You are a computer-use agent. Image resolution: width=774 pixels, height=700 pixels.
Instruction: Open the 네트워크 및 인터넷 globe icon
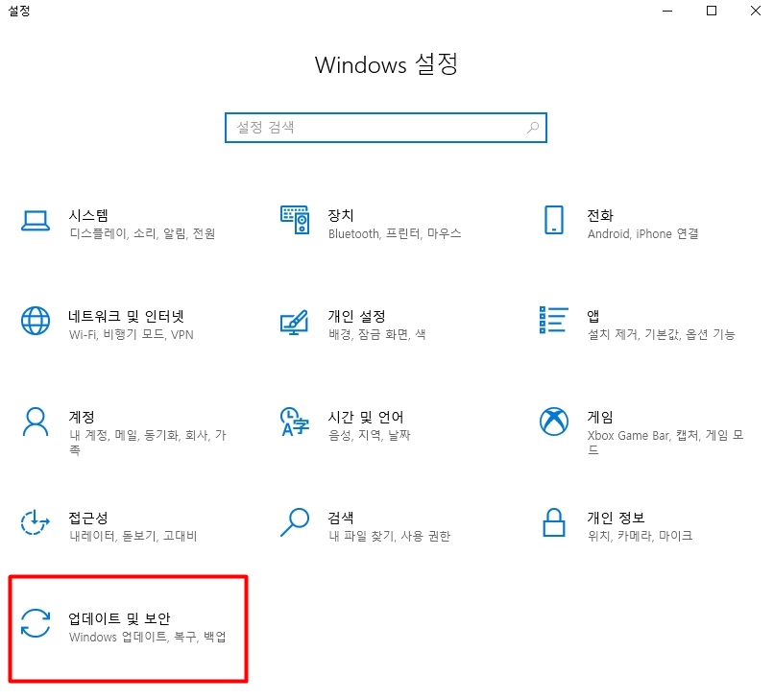[x=36, y=321]
